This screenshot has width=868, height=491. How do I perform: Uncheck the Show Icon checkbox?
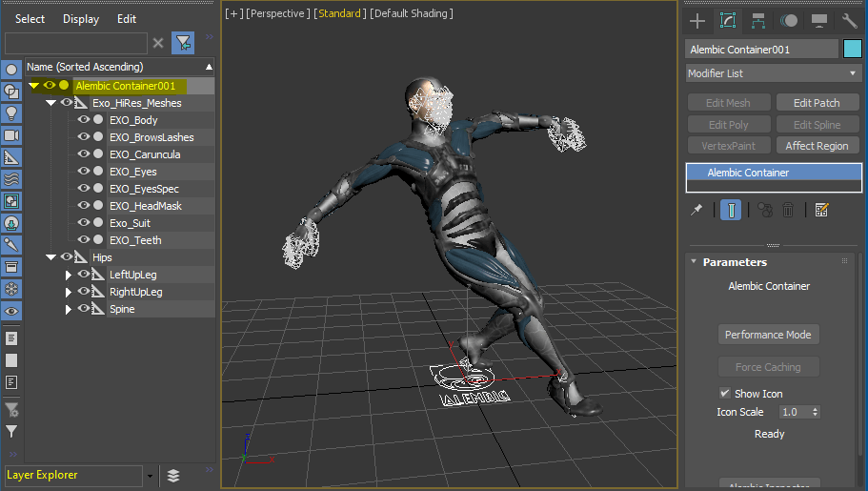coord(725,393)
